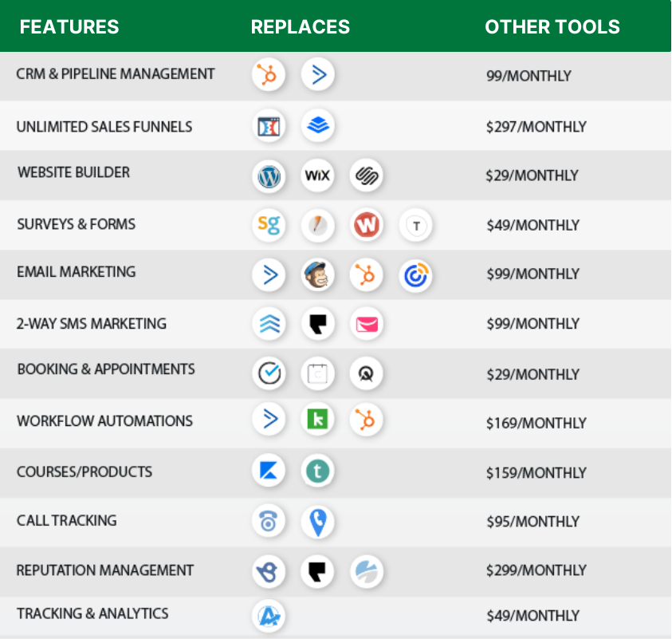This screenshot has height=639, width=672.
Task: Click the Calendly calendar icon
Action: click(317, 373)
